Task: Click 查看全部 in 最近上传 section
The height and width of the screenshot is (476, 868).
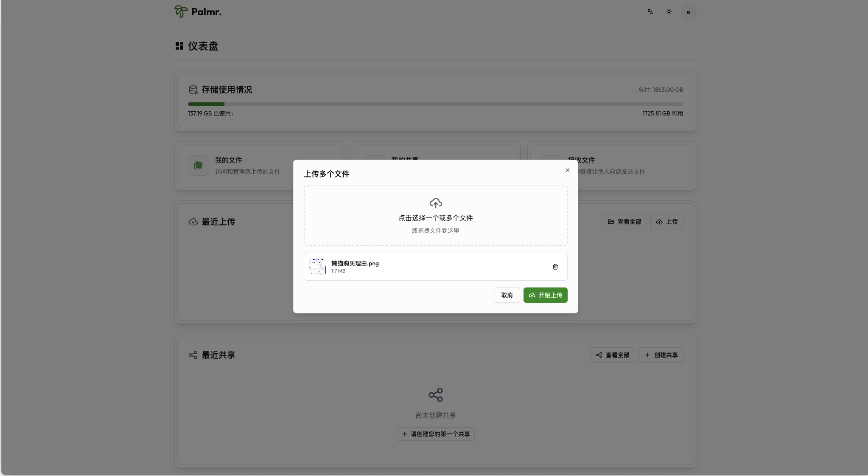Action: (x=624, y=222)
